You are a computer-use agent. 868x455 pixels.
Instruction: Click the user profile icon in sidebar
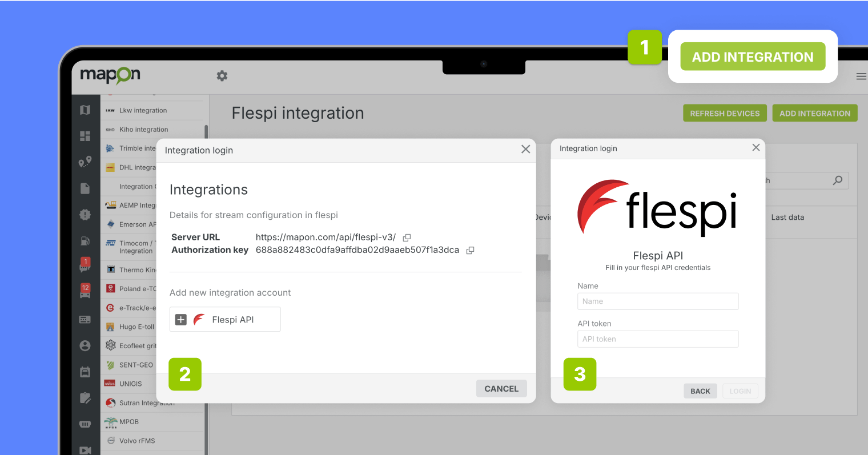pos(86,345)
